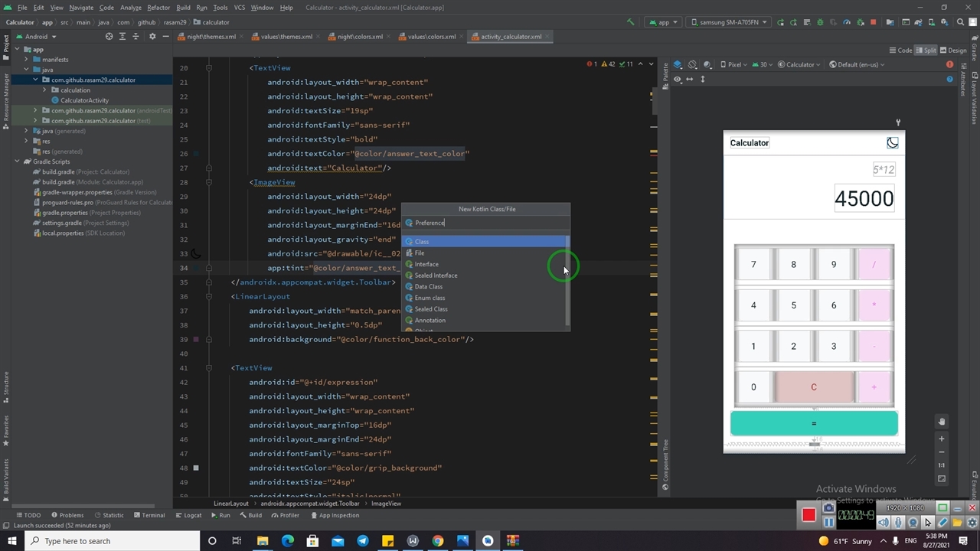Switch to values\colors.xml tab
The width and height of the screenshot is (980, 551).
(x=431, y=36)
